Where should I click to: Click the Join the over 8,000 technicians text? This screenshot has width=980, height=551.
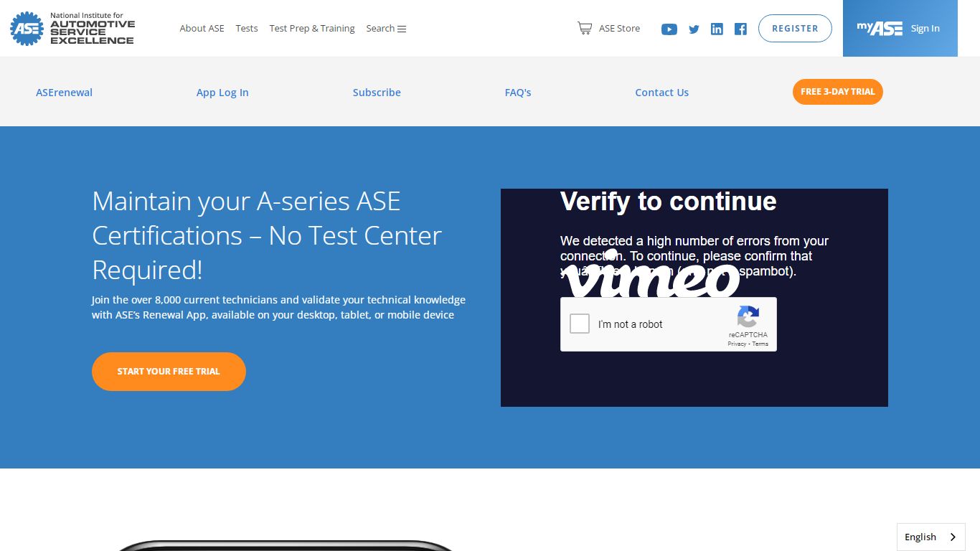[278, 307]
